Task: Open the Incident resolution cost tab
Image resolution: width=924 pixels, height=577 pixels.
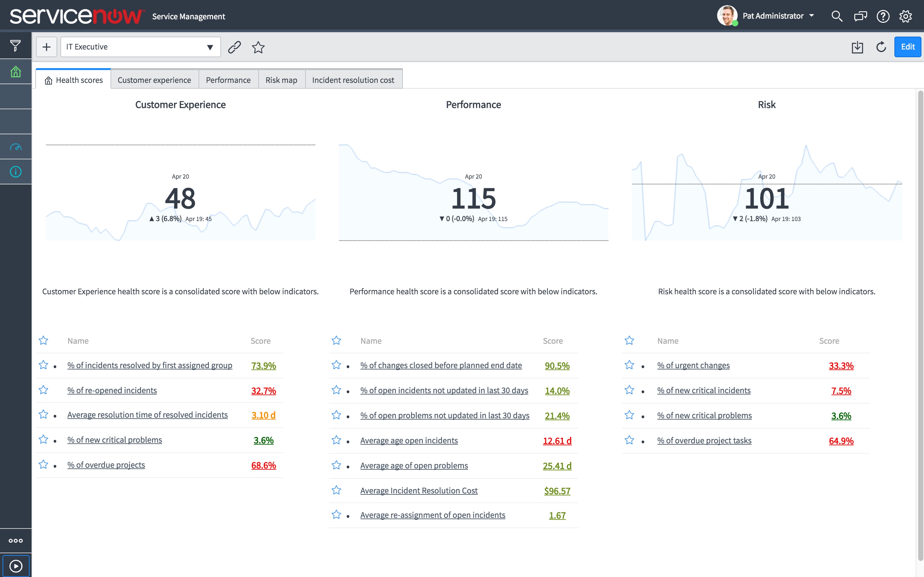Action: pyautogui.click(x=353, y=80)
